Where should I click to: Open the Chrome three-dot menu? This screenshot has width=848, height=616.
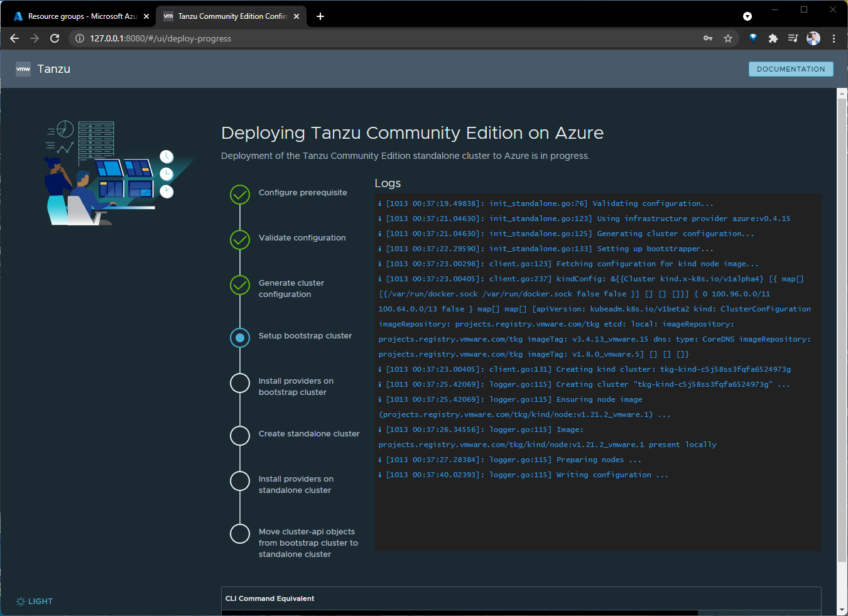point(834,38)
